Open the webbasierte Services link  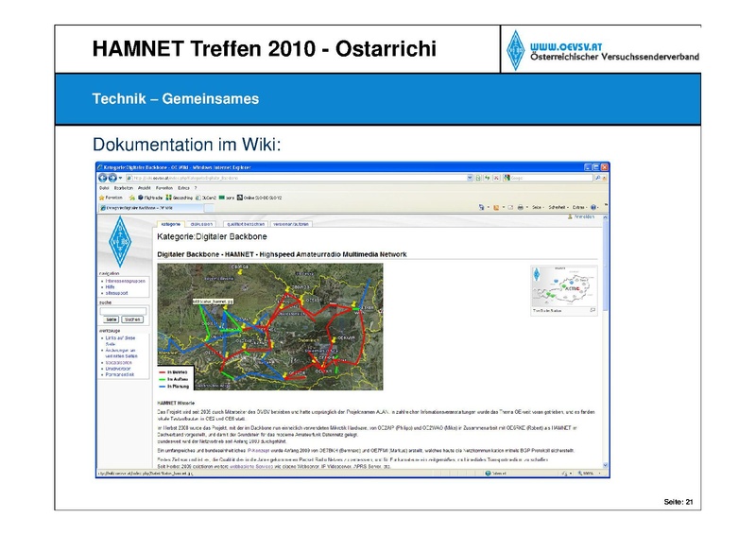251,467
